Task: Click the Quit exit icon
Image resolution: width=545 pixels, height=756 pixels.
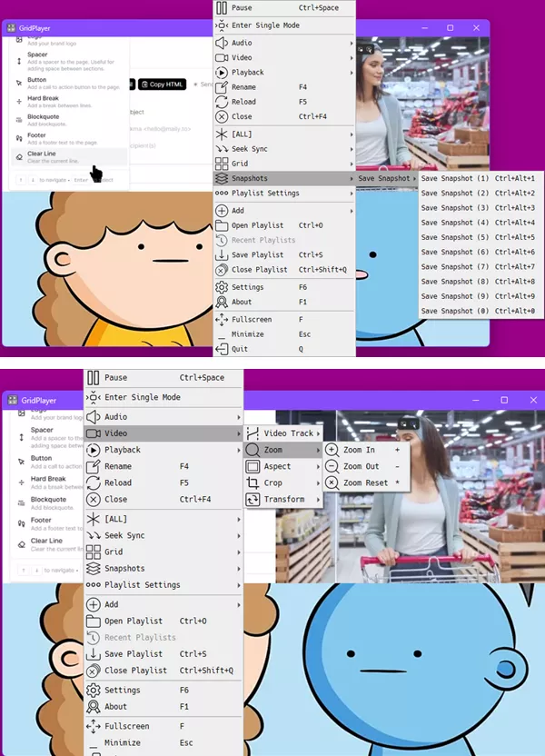Action: click(x=222, y=349)
